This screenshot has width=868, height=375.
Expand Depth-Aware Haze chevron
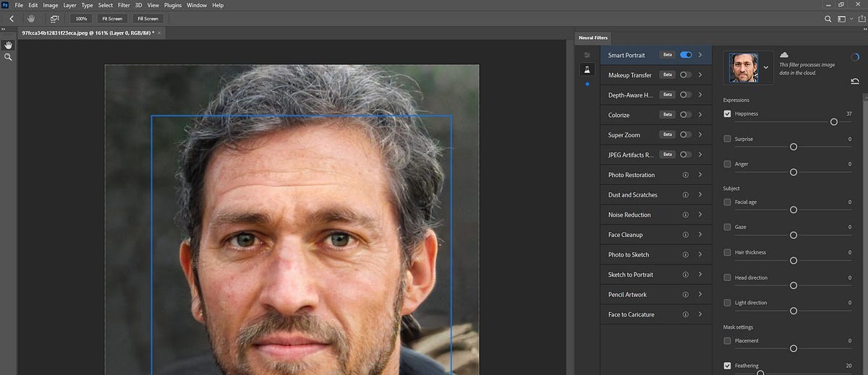[700, 95]
